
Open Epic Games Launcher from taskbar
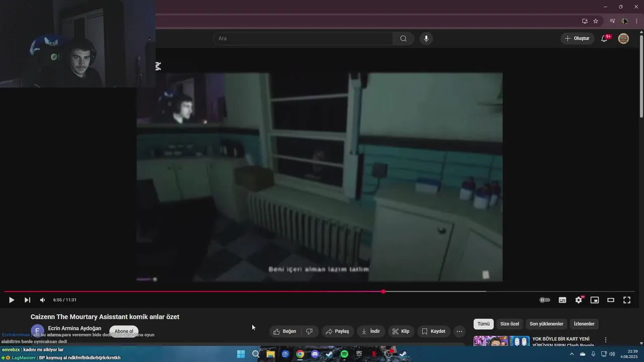point(359,354)
